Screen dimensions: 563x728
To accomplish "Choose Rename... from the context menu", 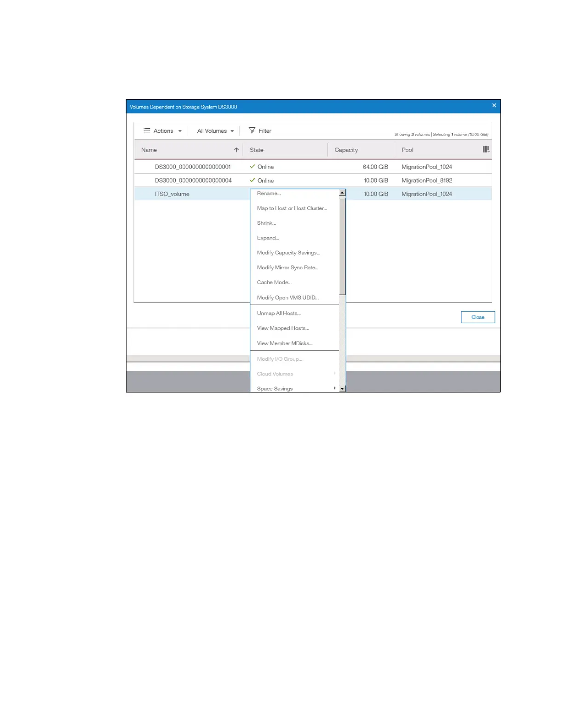I will (x=269, y=193).
